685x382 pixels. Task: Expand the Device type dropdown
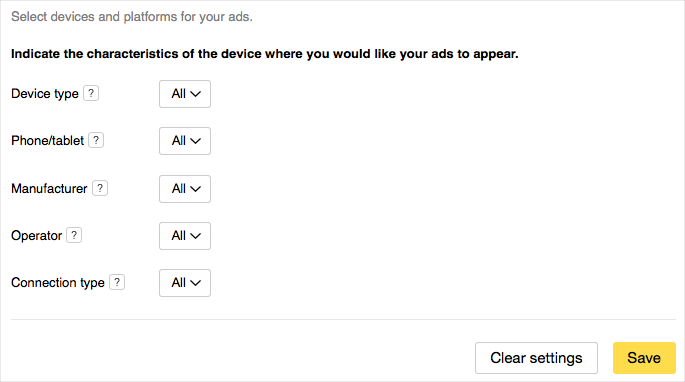pos(185,94)
